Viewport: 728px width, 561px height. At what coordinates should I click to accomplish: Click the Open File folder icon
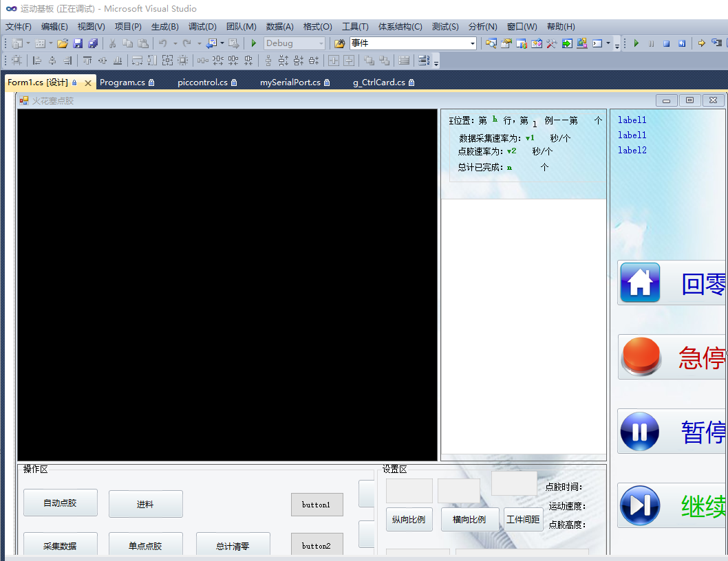tap(63, 43)
